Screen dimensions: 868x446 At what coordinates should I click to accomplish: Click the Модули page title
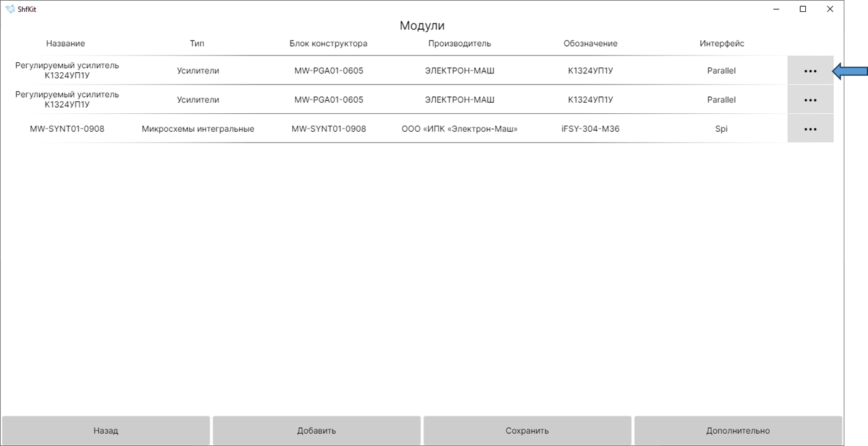[422, 26]
